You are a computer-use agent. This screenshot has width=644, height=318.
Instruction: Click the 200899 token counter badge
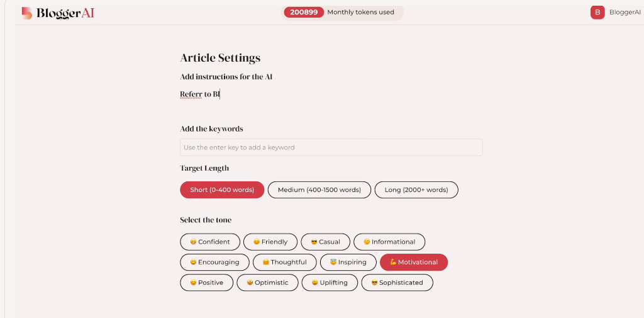(304, 12)
